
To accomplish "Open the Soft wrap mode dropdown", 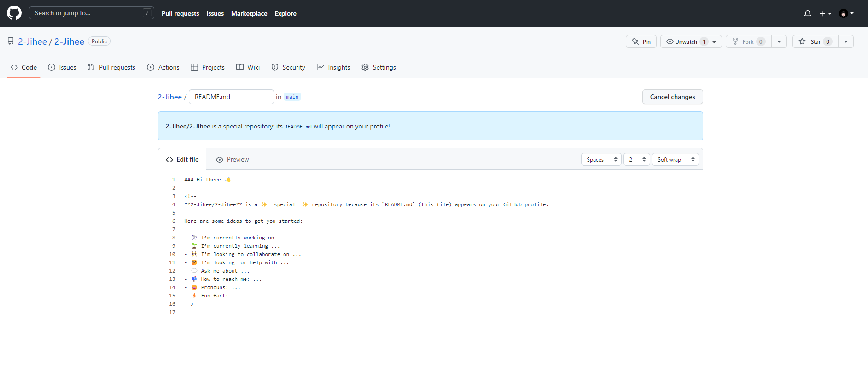I will [676, 159].
